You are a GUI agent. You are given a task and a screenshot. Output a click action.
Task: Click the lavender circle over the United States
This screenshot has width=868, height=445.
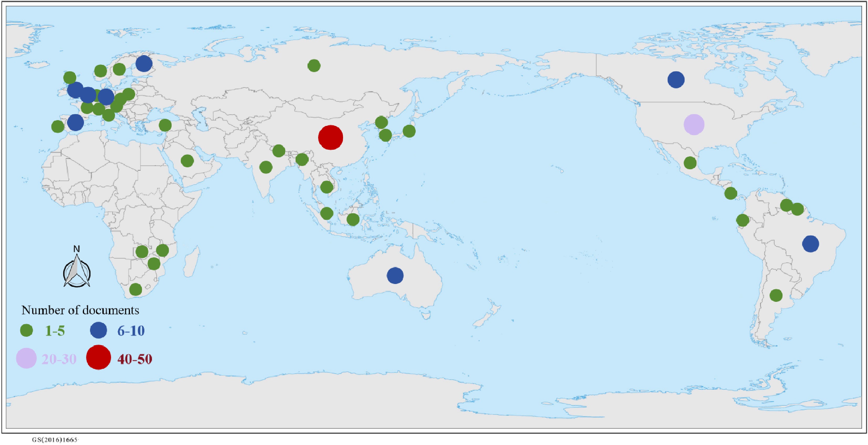pyautogui.click(x=694, y=124)
